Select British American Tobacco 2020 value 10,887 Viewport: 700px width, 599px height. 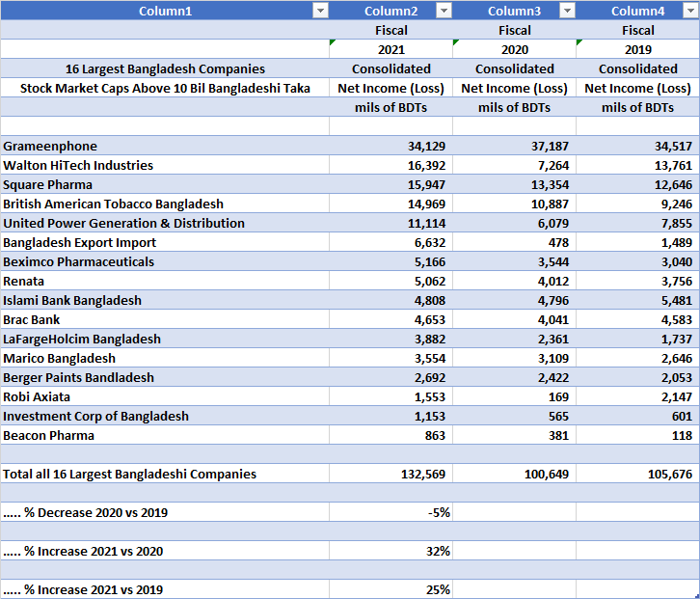click(x=514, y=204)
